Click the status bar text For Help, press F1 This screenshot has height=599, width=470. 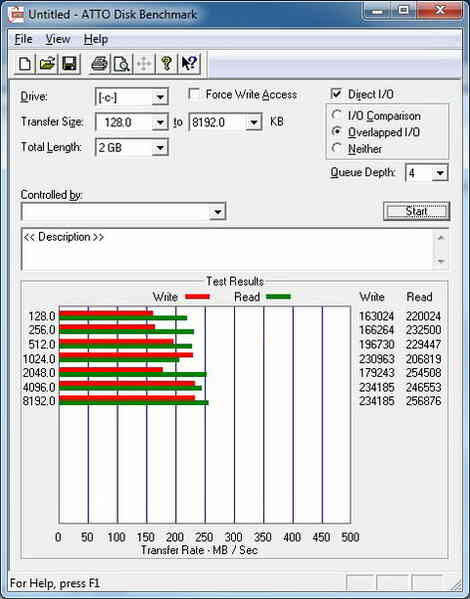click(x=54, y=583)
